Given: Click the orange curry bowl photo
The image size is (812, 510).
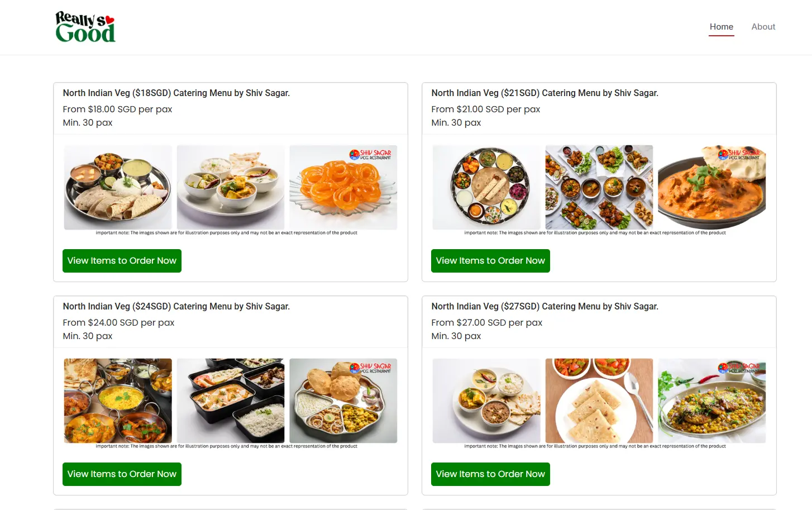Looking at the screenshot, I should tap(711, 190).
